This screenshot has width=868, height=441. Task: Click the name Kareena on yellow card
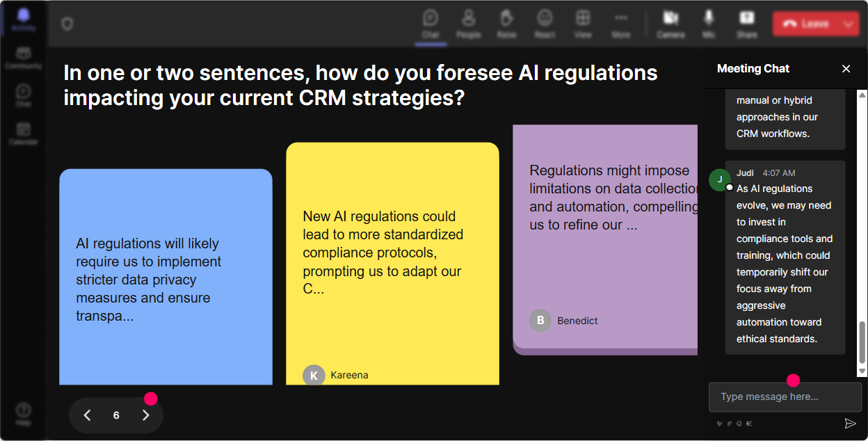click(x=349, y=375)
